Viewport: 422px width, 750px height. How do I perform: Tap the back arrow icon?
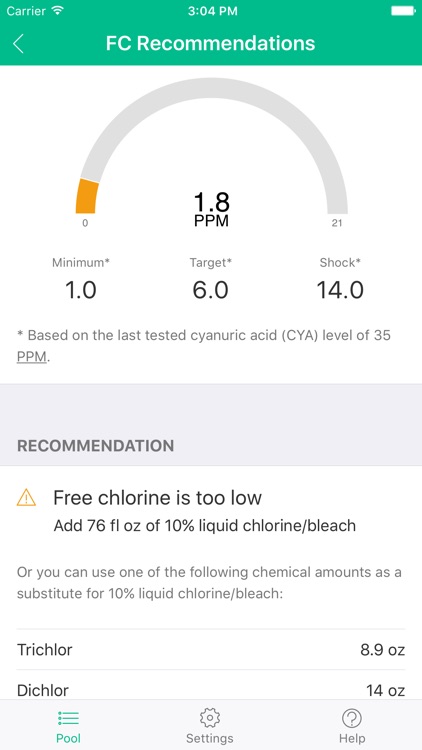tap(18, 44)
